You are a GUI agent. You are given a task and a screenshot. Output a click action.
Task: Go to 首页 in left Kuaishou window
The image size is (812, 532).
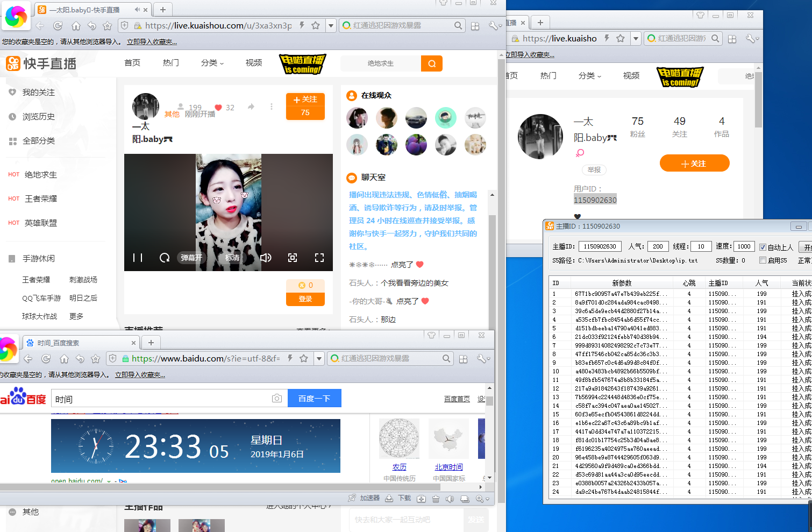click(x=132, y=63)
